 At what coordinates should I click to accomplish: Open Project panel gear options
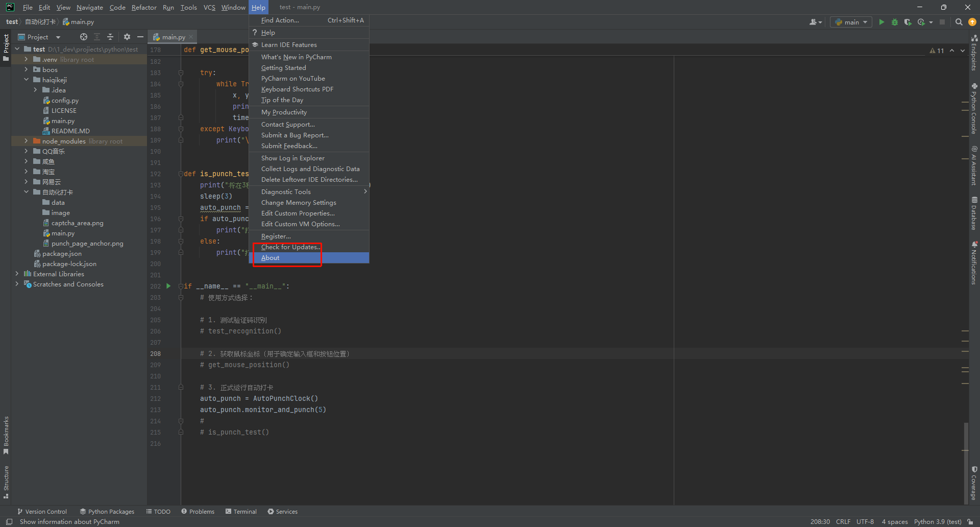click(127, 37)
